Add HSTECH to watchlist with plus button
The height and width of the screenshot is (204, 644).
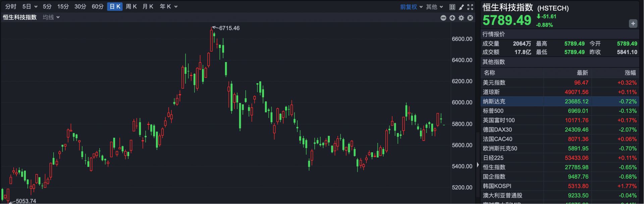point(633,23)
